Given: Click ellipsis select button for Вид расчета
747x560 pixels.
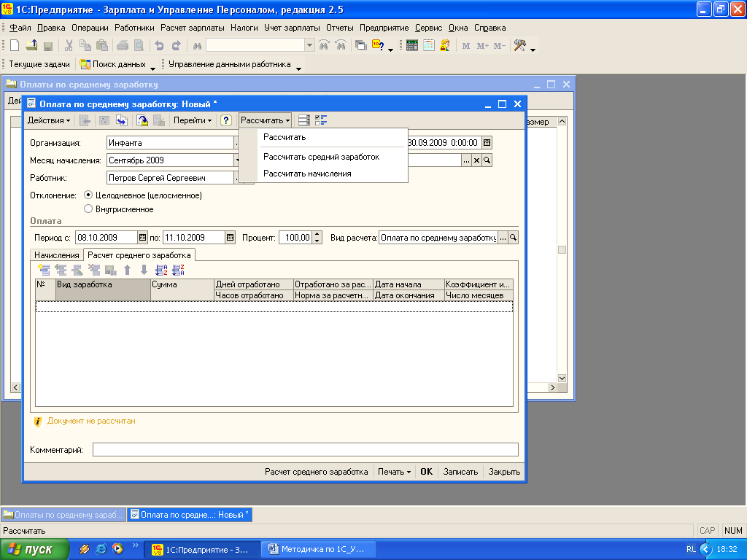Looking at the screenshot, I should (503, 237).
